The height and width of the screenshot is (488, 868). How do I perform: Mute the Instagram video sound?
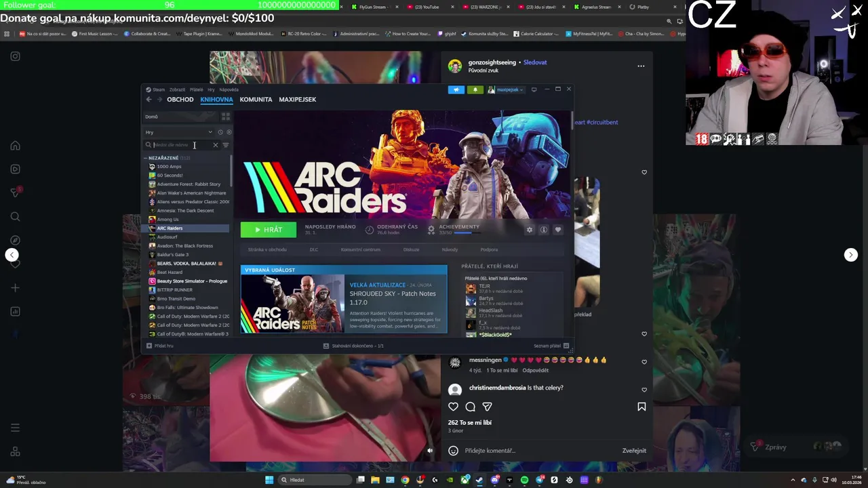pyautogui.click(x=430, y=451)
